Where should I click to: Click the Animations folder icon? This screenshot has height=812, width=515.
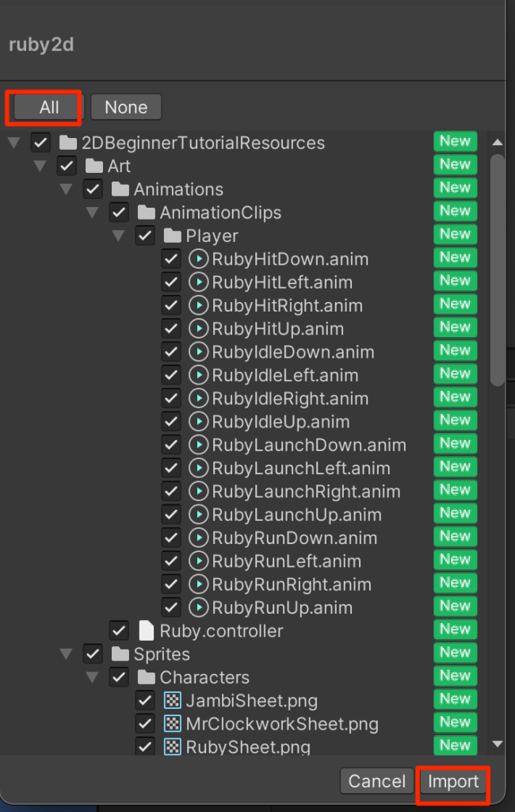(x=120, y=189)
